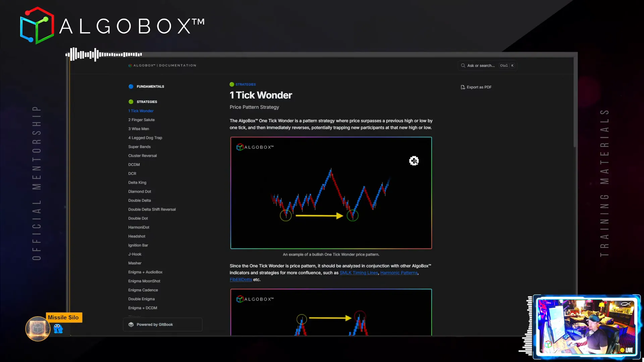Open Double Delta strategy page
This screenshot has height=362, width=644.
(x=140, y=200)
